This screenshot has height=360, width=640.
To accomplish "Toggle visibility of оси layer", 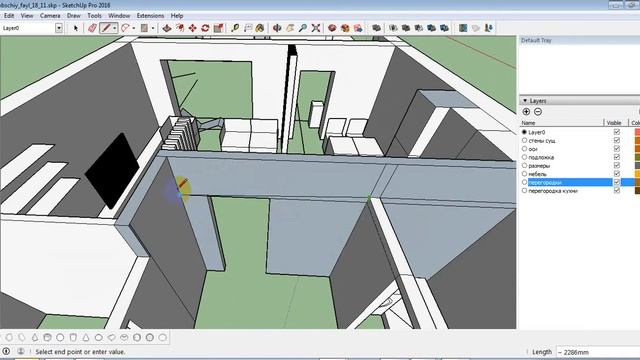I will pyautogui.click(x=617, y=149).
